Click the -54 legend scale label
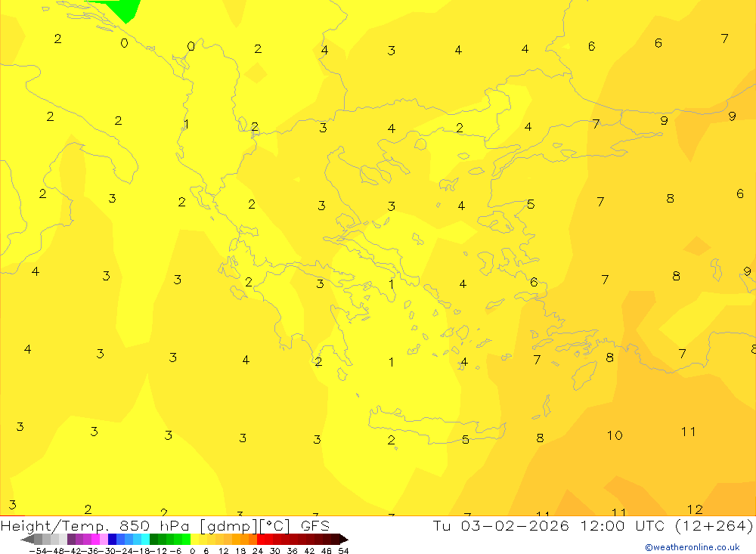Screen dimensions: 756x554 click(x=36, y=551)
